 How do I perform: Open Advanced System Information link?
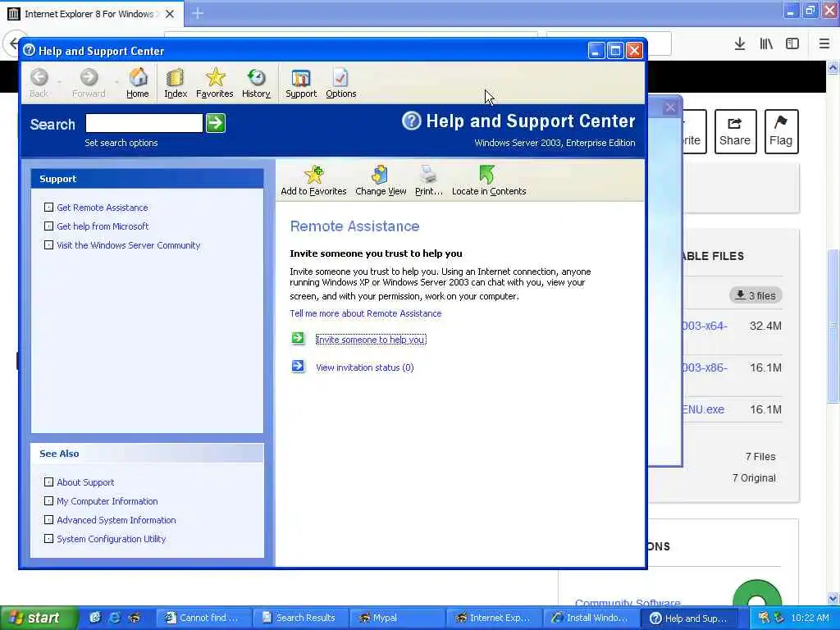(x=116, y=520)
